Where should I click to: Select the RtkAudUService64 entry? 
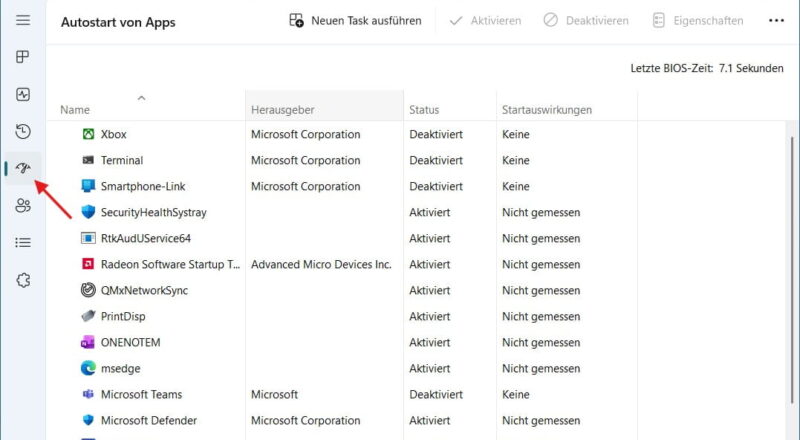coord(146,238)
